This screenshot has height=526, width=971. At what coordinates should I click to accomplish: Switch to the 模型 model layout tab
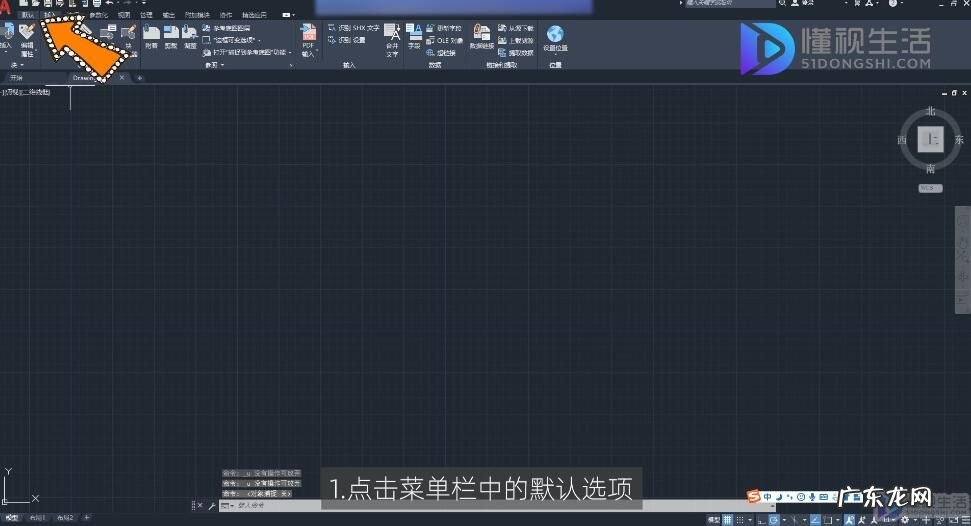[12, 518]
